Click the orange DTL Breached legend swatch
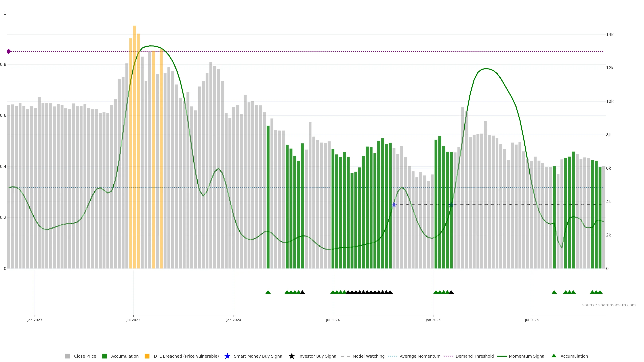This screenshot has width=644, height=362. coord(147,356)
